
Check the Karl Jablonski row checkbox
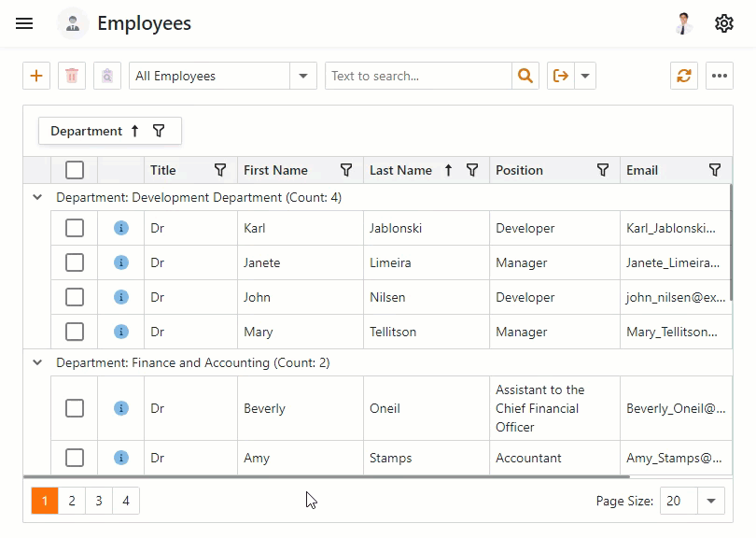tap(75, 228)
